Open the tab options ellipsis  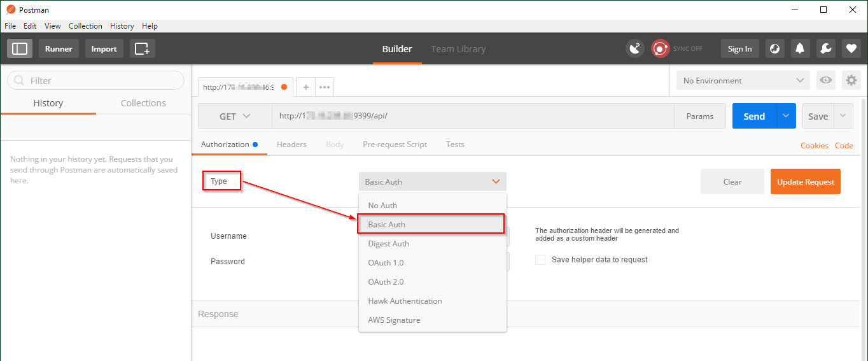pos(324,87)
